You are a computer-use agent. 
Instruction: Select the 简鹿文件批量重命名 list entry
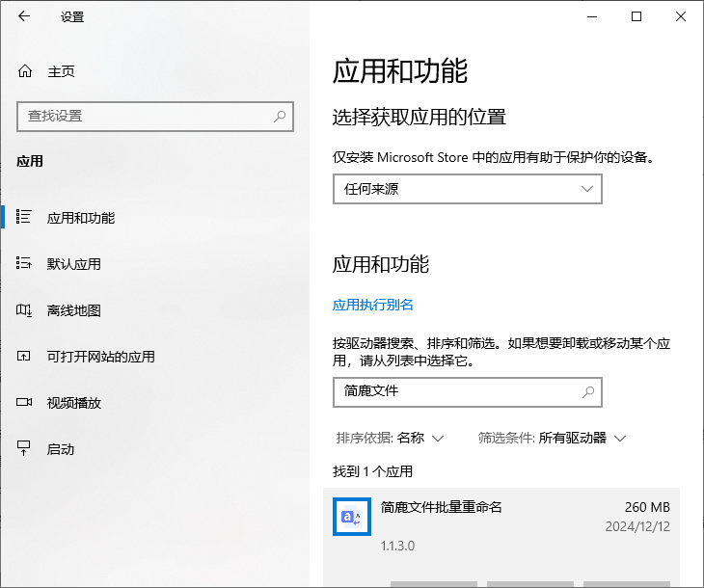[x=501, y=536]
